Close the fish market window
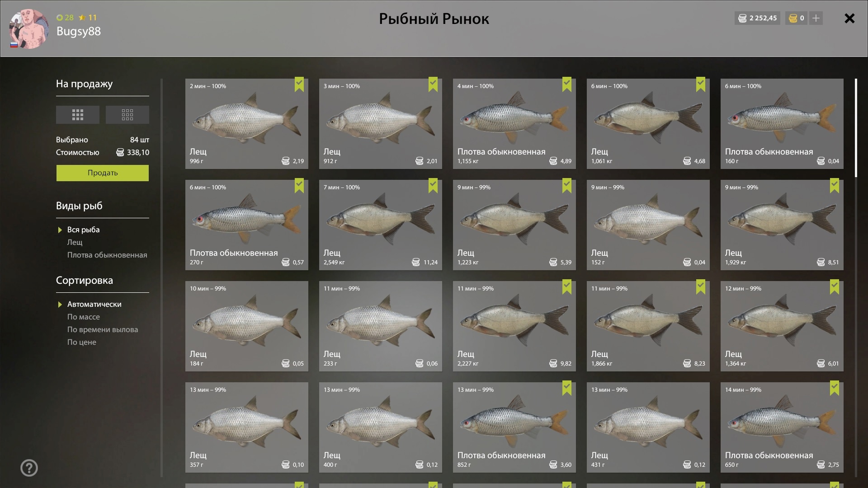 point(849,18)
